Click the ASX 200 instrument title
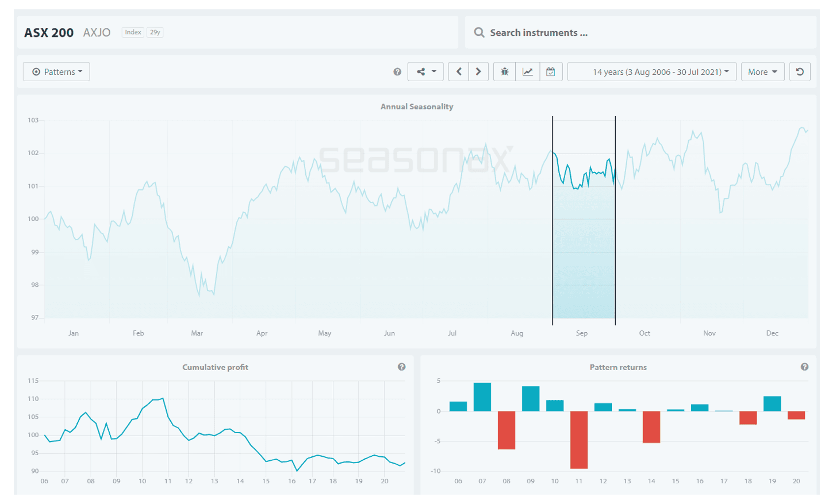Image resolution: width=829 pixels, height=504 pixels. coord(49,33)
